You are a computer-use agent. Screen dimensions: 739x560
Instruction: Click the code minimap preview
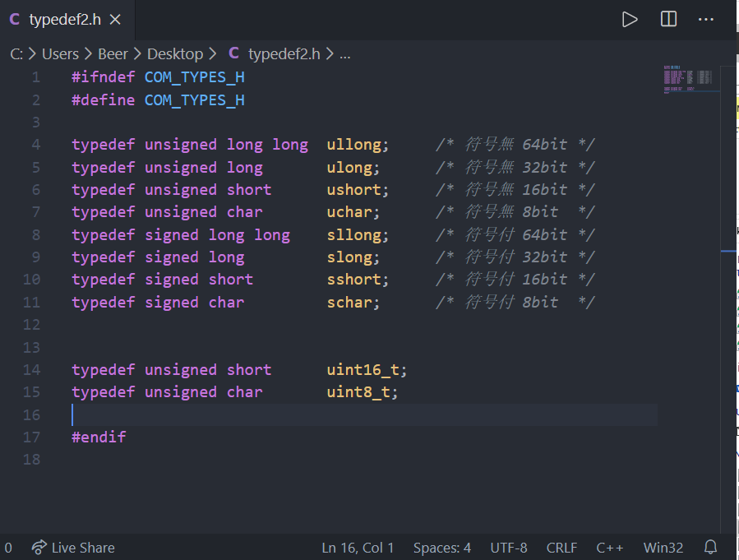pyautogui.click(x=687, y=79)
